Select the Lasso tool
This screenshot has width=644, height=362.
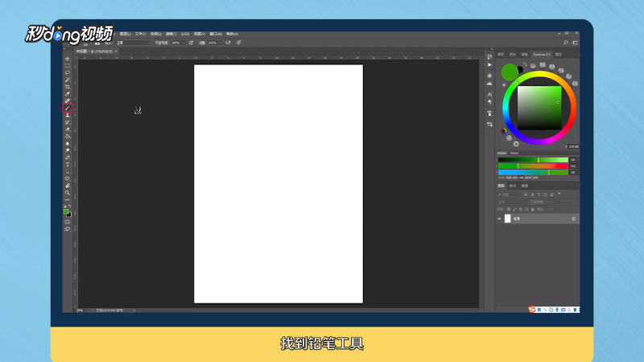[x=68, y=72]
